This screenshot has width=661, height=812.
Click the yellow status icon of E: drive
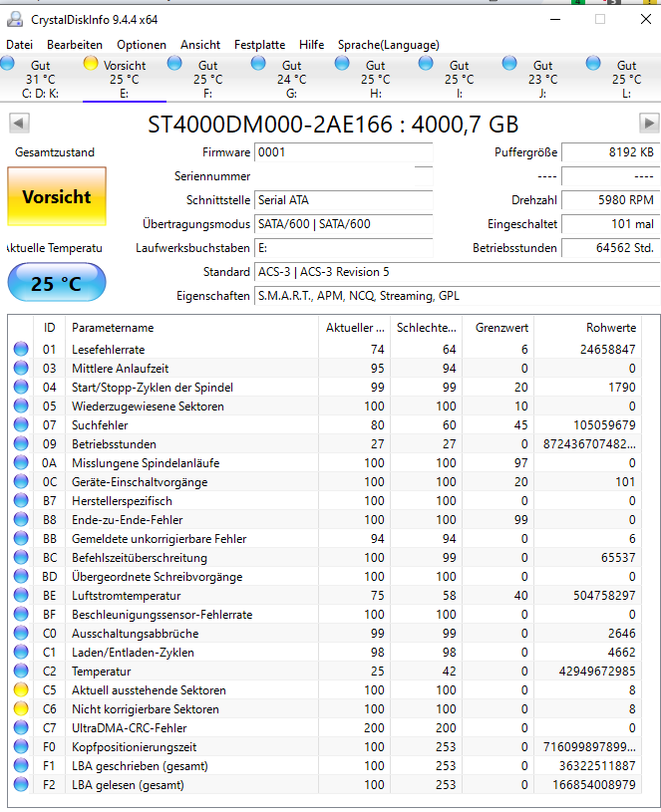coord(91,63)
